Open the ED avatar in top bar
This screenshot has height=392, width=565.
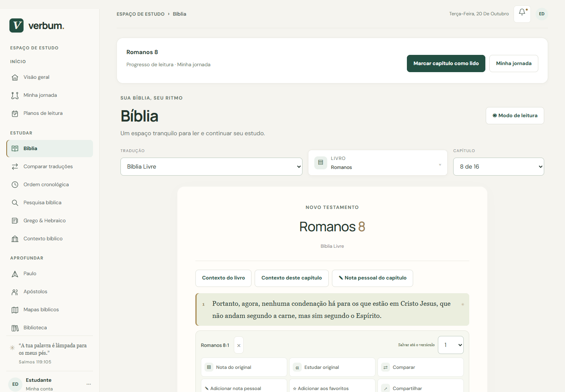[541, 14]
